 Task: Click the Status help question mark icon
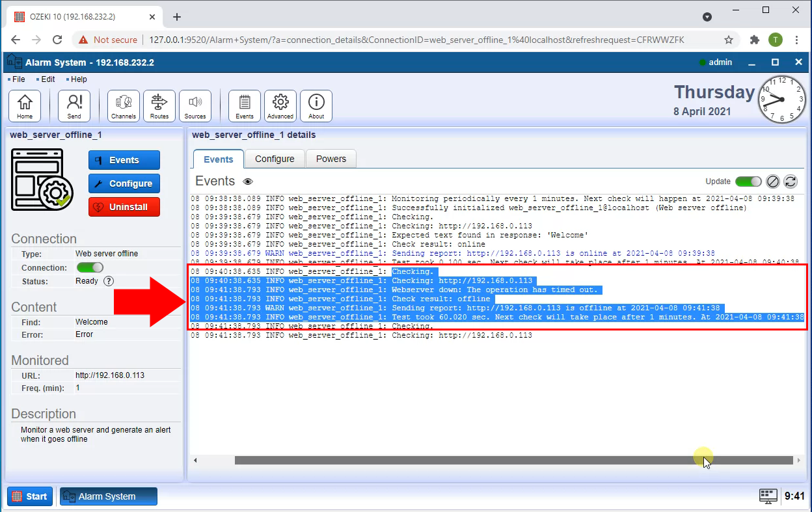tap(109, 282)
